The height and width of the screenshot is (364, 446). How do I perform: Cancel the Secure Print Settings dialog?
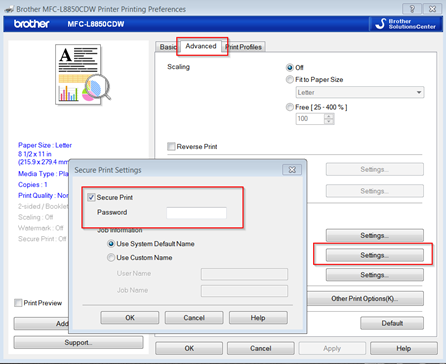pyautogui.click(x=194, y=318)
